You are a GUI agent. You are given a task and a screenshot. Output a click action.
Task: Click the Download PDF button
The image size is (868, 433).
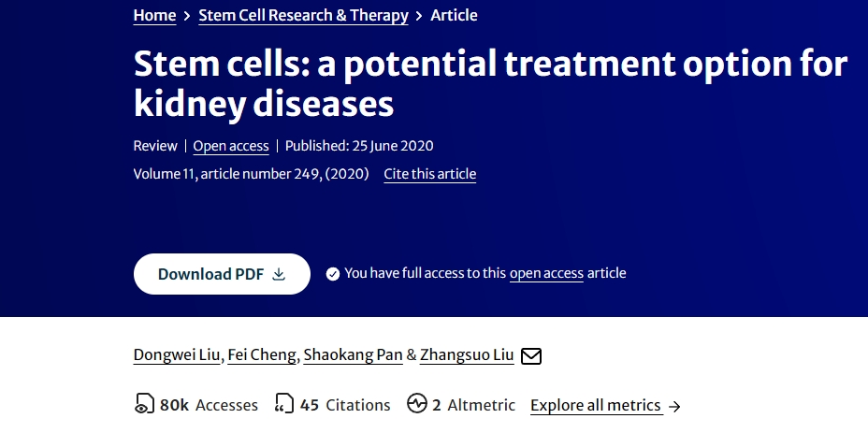click(x=221, y=274)
